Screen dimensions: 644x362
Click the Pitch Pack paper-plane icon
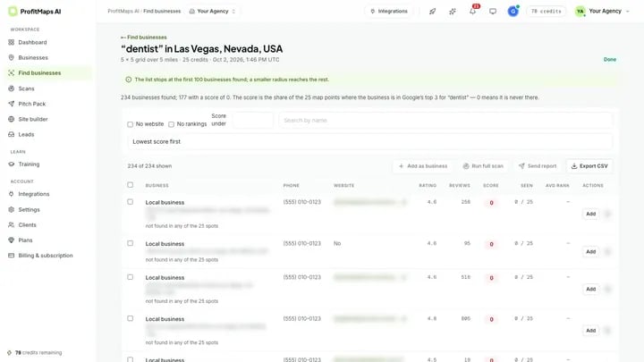pos(11,104)
